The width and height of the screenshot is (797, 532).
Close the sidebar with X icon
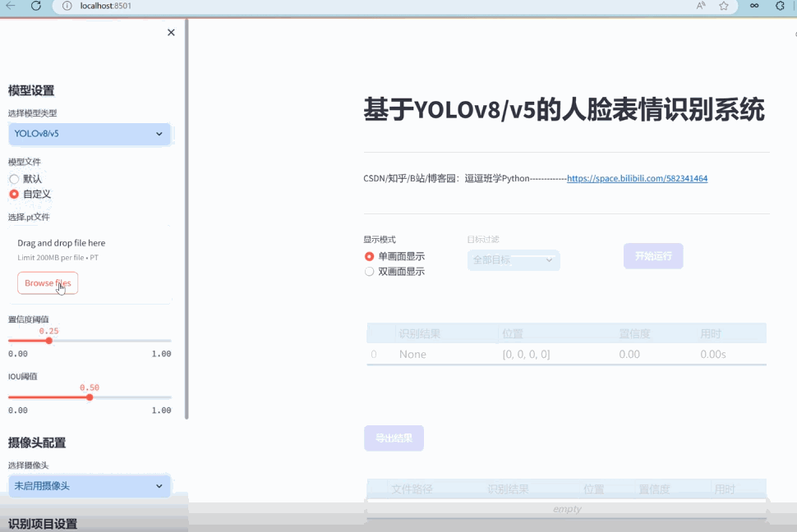[x=171, y=33]
